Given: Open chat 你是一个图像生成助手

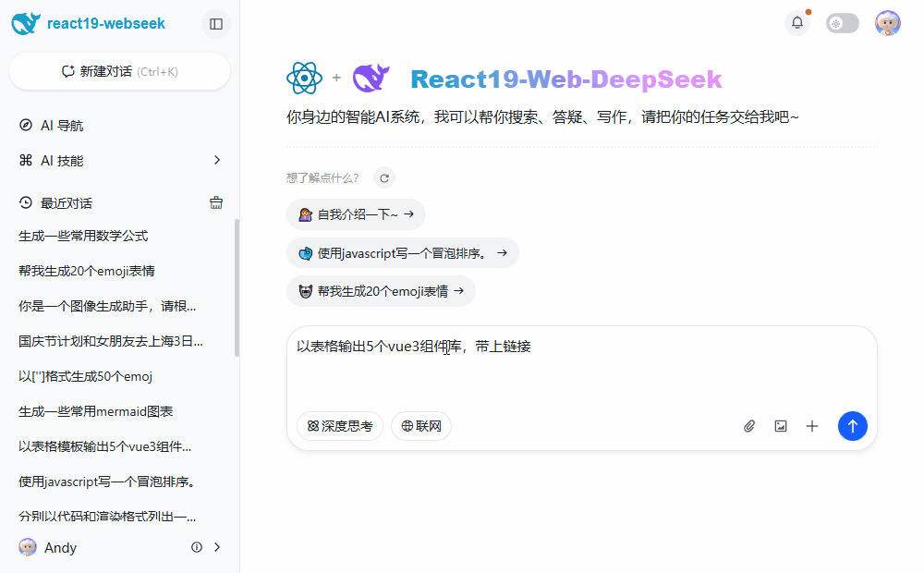Looking at the screenshot, I should 107,306.
